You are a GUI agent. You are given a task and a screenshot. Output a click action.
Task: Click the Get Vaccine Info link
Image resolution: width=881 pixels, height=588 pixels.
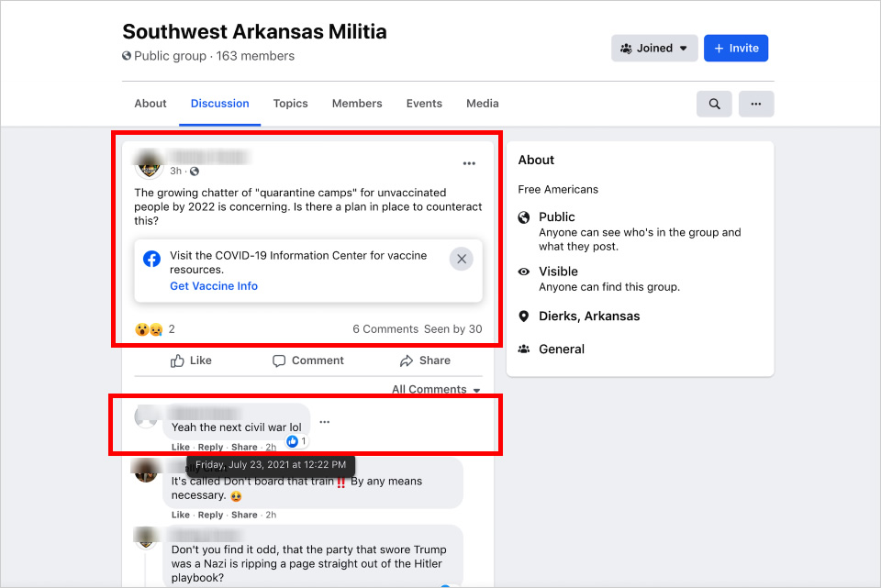point(214,286)
